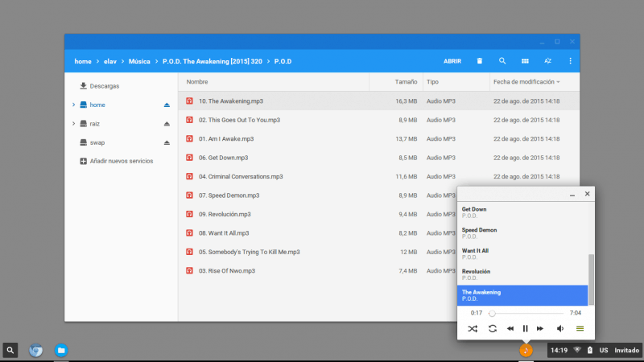
Task: Click Añadir nuevos servicios
Action: click(121, 161)
